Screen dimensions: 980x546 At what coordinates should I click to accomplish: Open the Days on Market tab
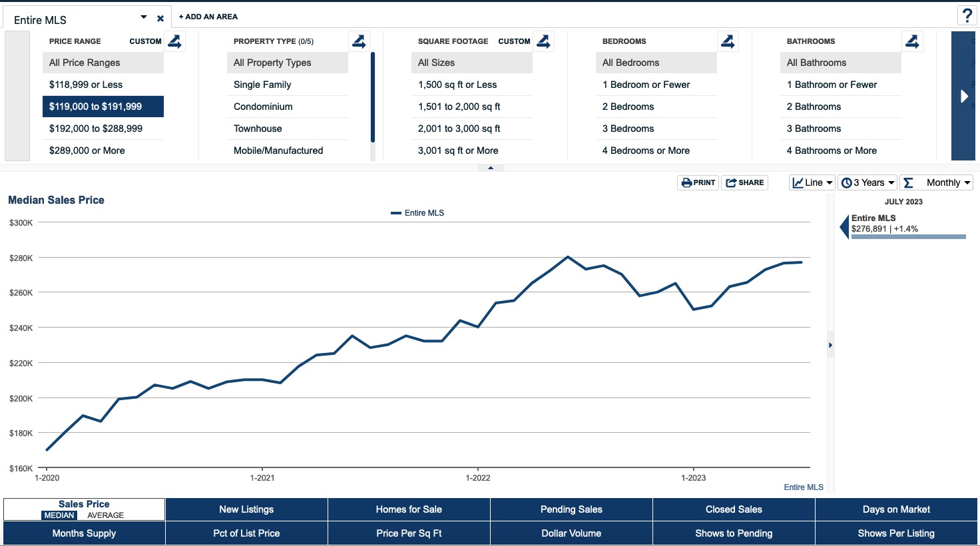coord(896,509)
